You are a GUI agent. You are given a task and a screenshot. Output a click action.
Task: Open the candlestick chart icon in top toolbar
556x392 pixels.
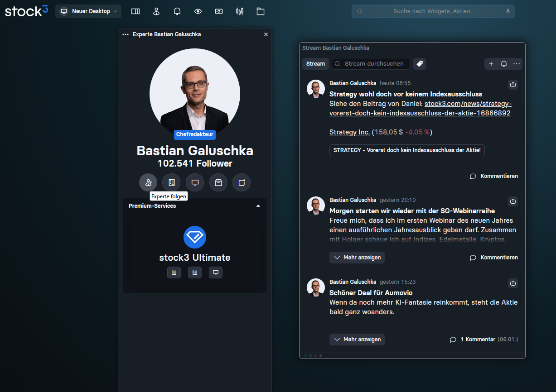pyautogui.click(x=240, y=11)
